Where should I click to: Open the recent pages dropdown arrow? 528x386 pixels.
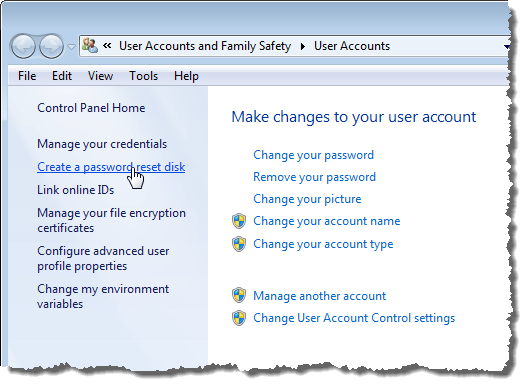(71, 47)
